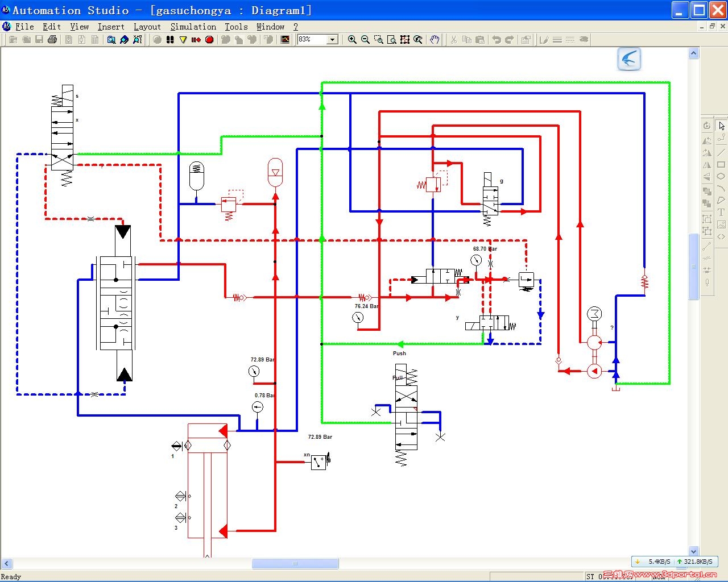728x582 pixels.
Task: Open the Edit menu
Action: [52, 26]
